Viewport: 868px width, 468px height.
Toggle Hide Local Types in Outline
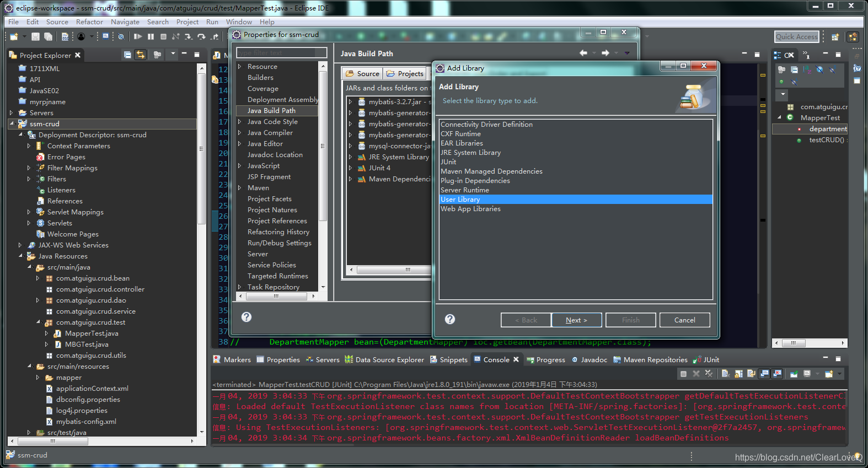pos(794,82)
